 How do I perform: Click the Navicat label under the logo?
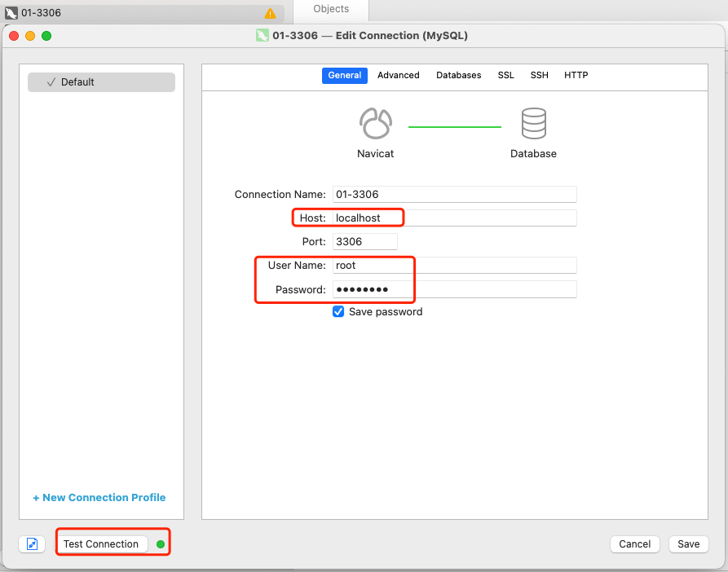375,153
